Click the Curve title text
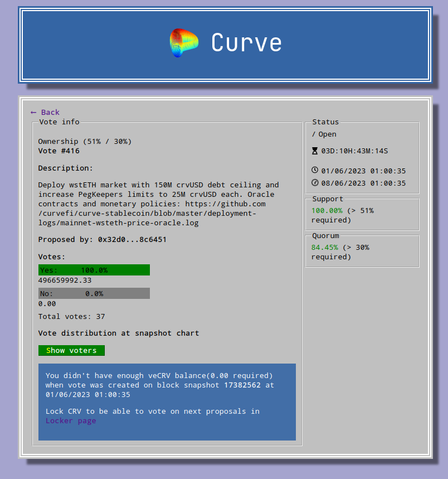448x479 pixels. click(x=246, y=43)
